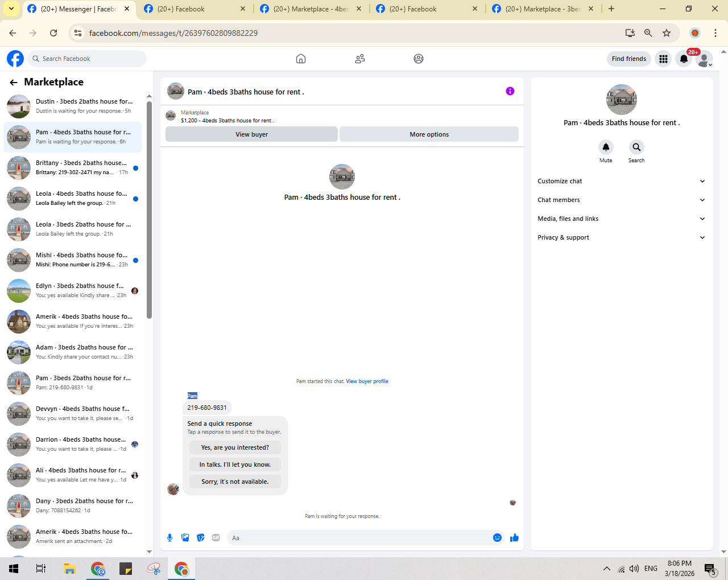Open the browser zoom magnifier icon
Viewport: 728px width, 580px height.
648,33
